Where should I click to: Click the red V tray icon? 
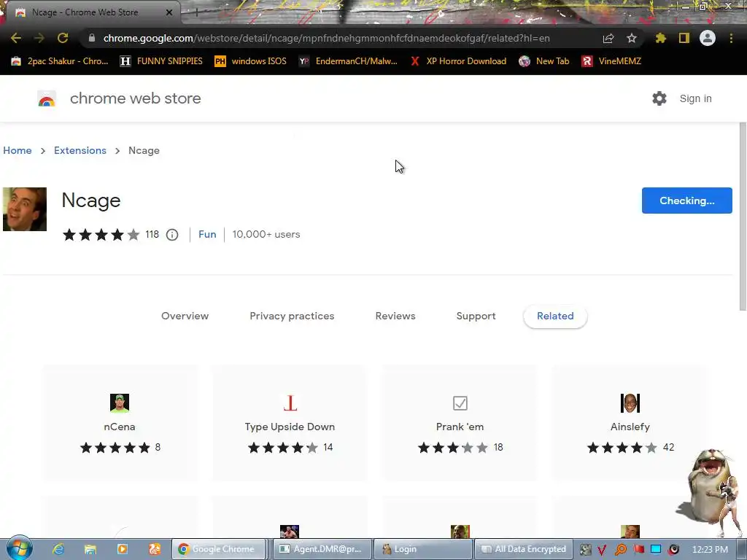(602, 550)
